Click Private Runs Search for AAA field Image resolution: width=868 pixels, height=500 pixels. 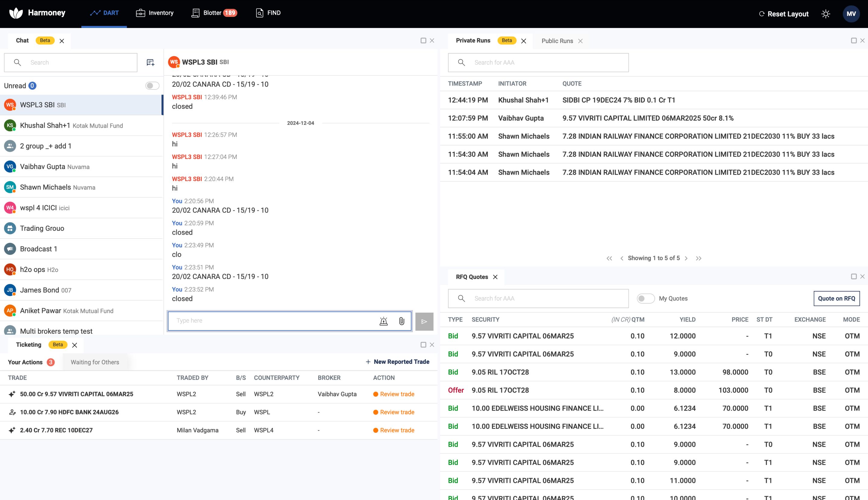click(x=539, y=63)
